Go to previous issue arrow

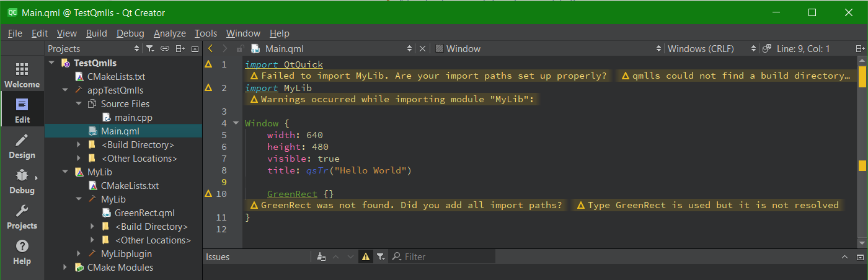[335, 256]
